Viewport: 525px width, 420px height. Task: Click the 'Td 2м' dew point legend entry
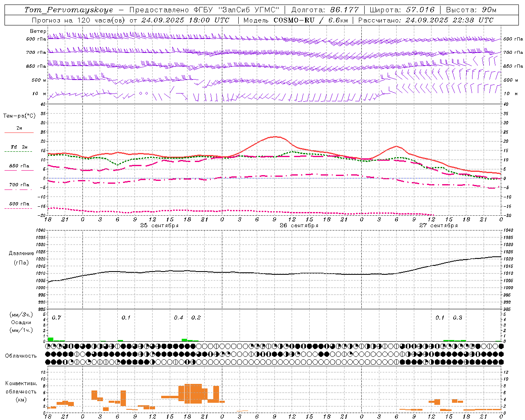pyautogui.click(x=19, y=147)
